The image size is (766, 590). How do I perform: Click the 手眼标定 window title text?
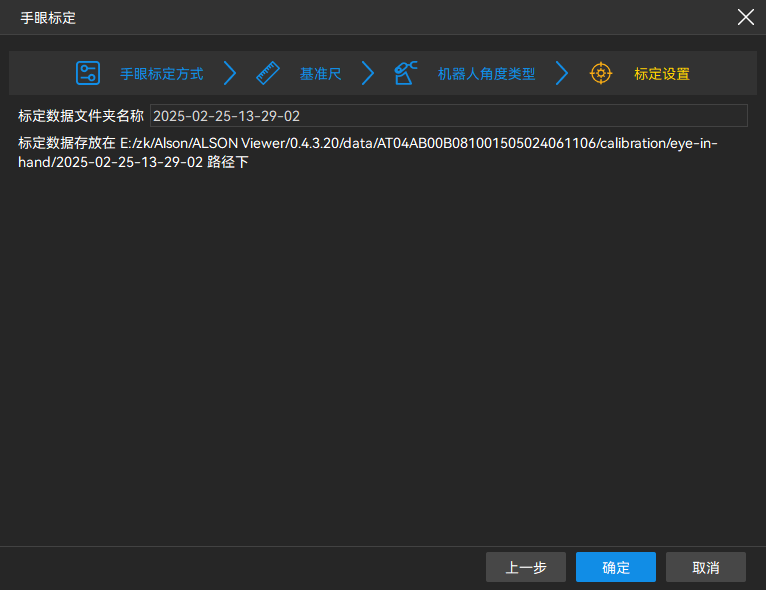point(48,18)
